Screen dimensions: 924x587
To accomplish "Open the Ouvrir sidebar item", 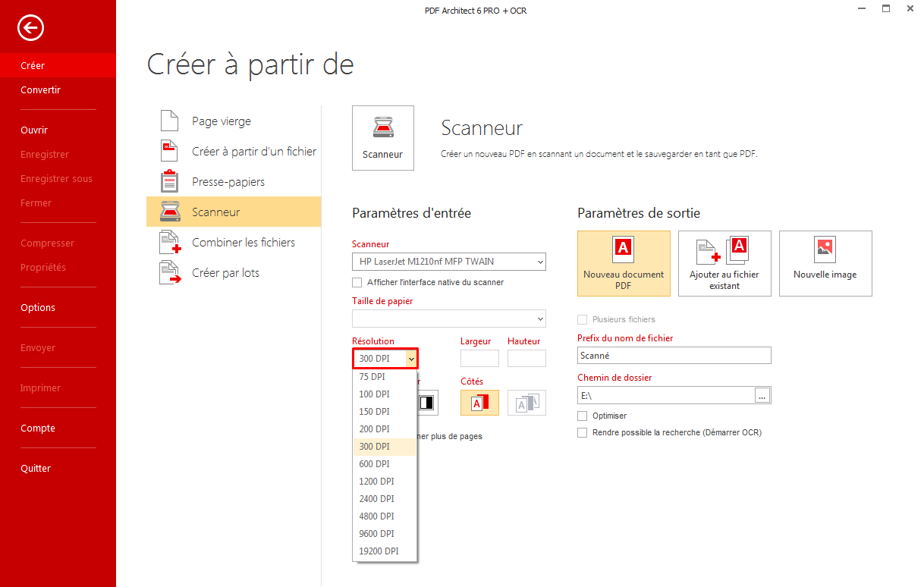I will (x=58, y=130).
